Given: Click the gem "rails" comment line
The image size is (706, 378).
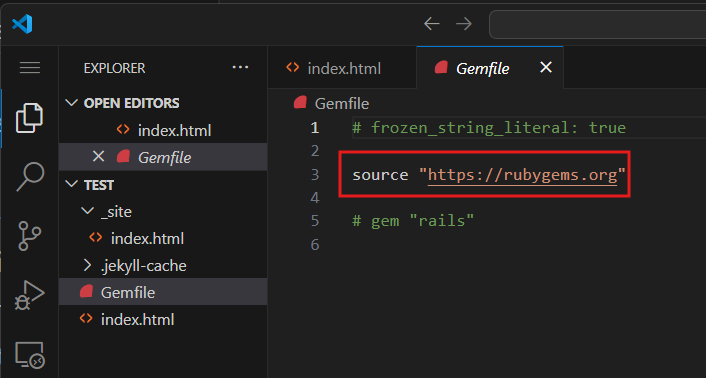Looking at the screenshot, I should [413, 221].
